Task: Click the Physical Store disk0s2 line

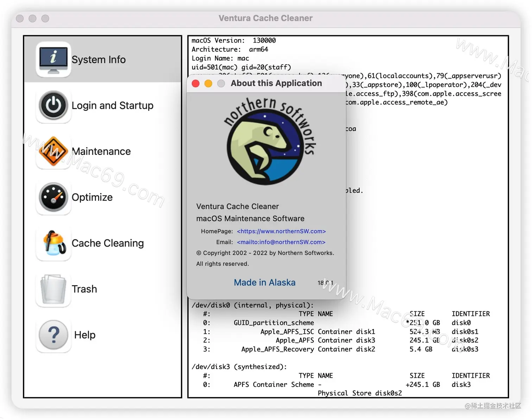Action: (360, 393)
